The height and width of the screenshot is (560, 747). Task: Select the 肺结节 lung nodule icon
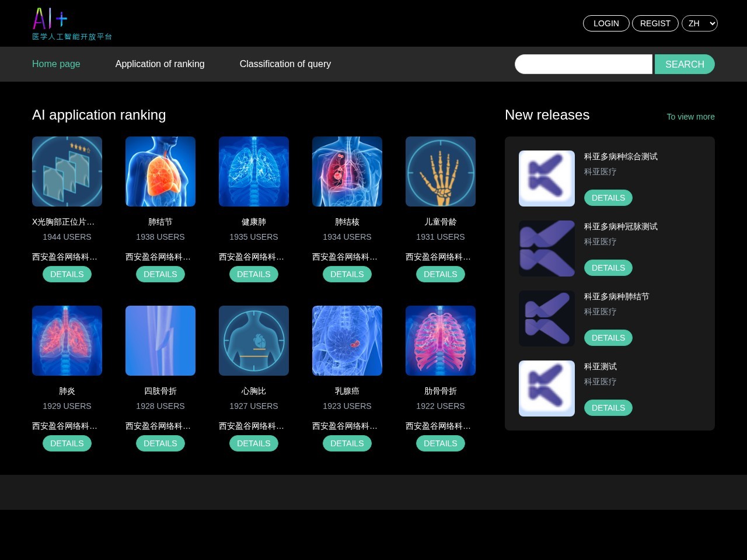160,171
